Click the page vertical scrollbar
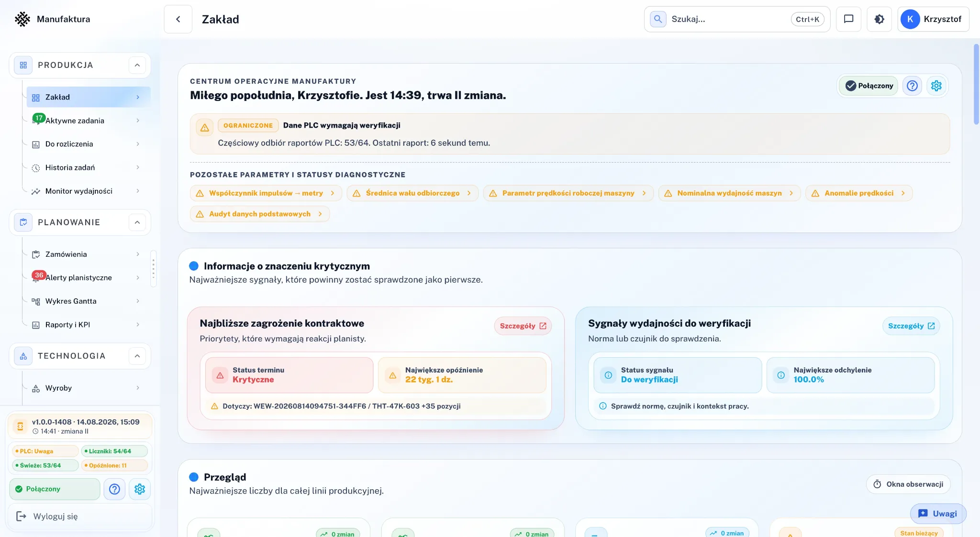Viewport: 980px width, 537px height. [976, 84]
